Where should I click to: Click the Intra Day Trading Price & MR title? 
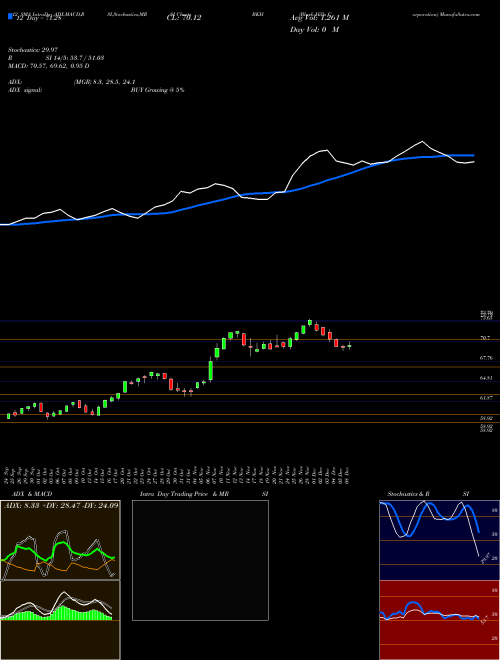point(184,494)
